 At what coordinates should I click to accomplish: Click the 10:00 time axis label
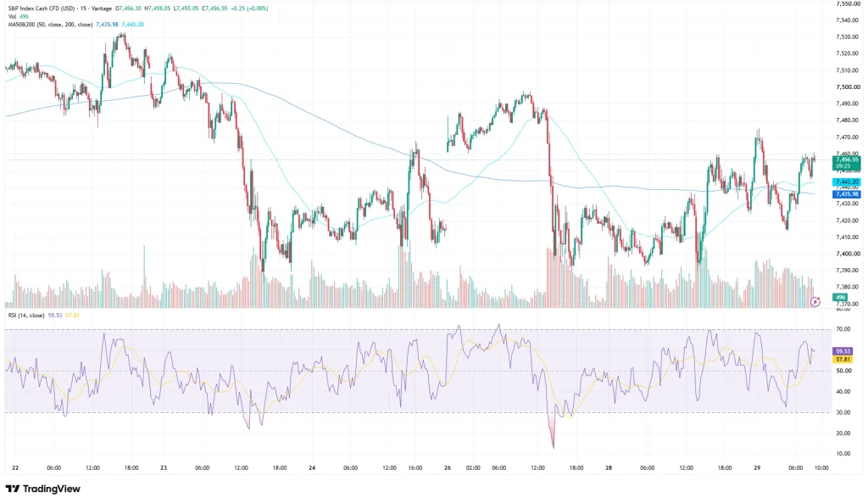pos(821,468)
